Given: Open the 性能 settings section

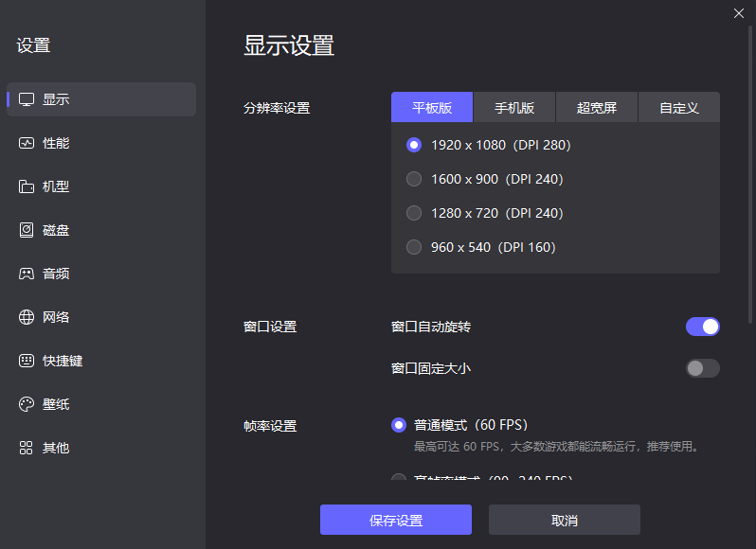Looking at the screenshot, I should click(x=101, y=143).
